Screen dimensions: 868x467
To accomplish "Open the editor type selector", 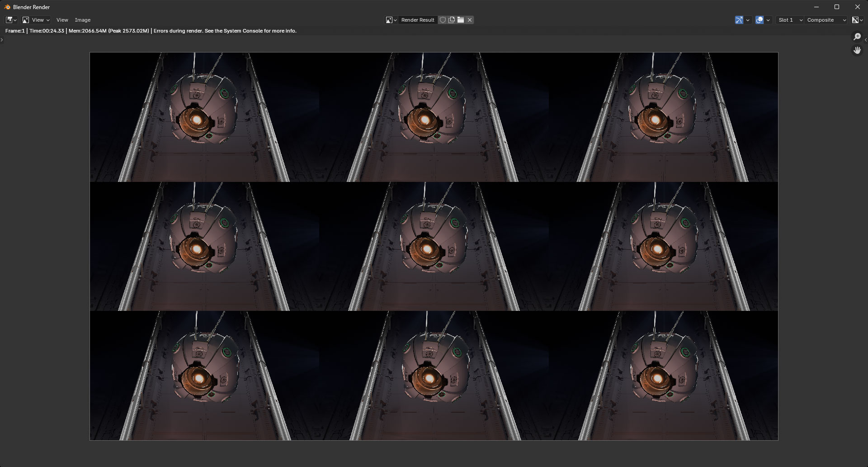I will [x=11, y=20].
